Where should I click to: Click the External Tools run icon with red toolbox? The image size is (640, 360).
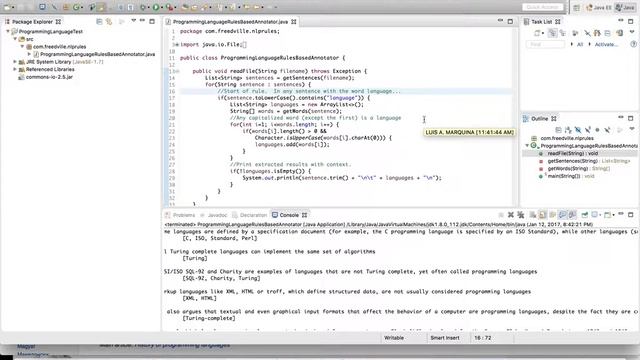point(169,7)
